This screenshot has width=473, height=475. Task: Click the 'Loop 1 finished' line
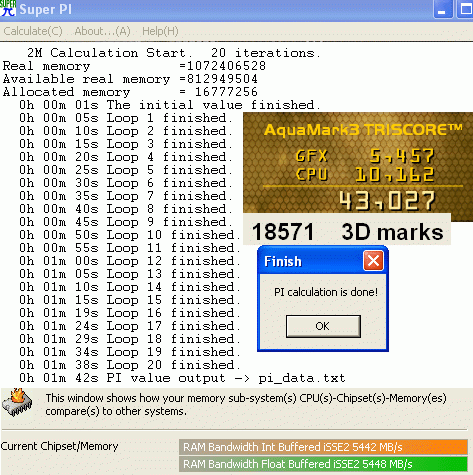tap(126, 118)
